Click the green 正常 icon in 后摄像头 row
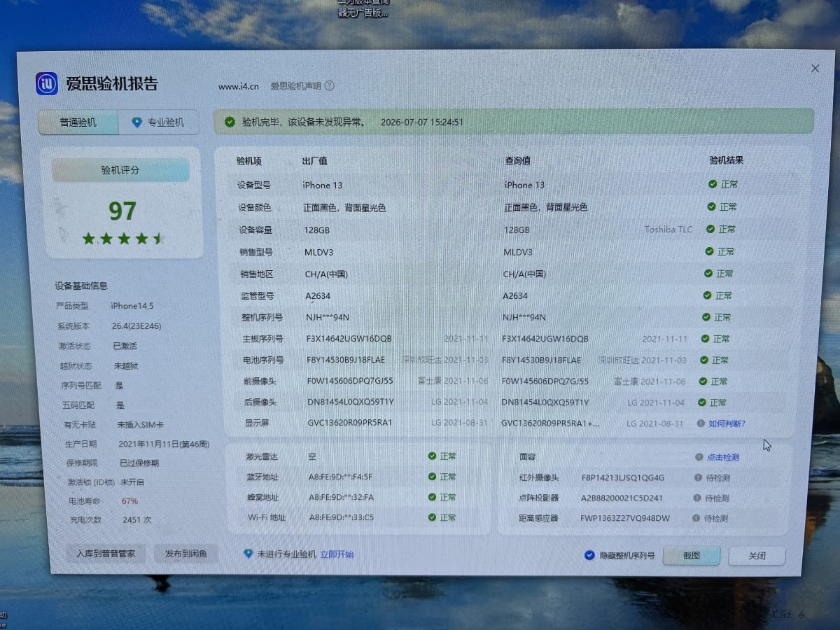The height and width of the screenshot is (630, 840). tap(702, 402)
